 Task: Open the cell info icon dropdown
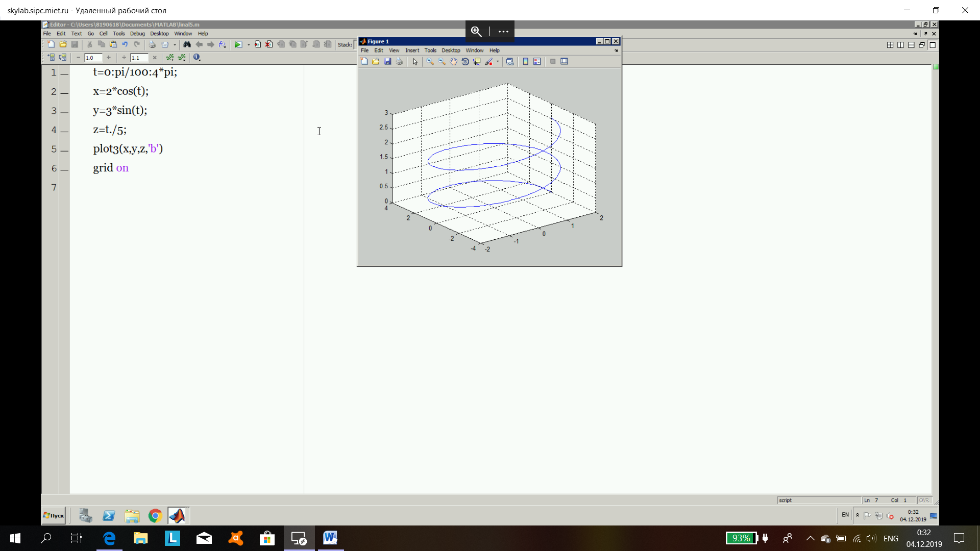pos(197,58)
